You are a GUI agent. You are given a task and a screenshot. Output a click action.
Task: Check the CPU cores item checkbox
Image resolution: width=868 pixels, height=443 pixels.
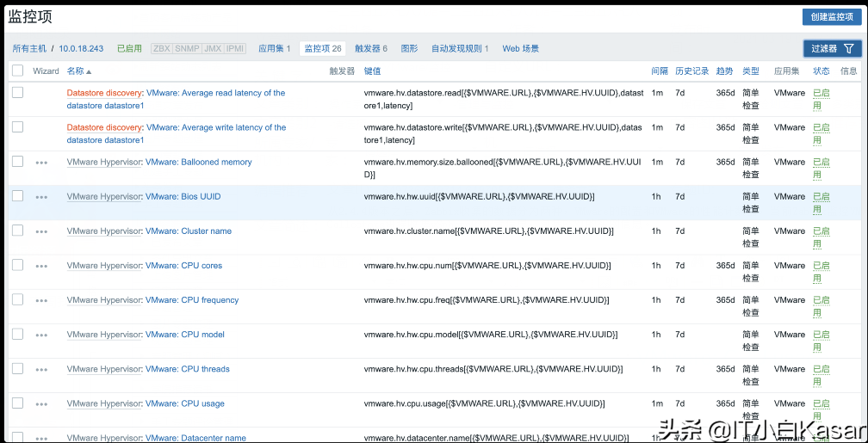(18, 264)
